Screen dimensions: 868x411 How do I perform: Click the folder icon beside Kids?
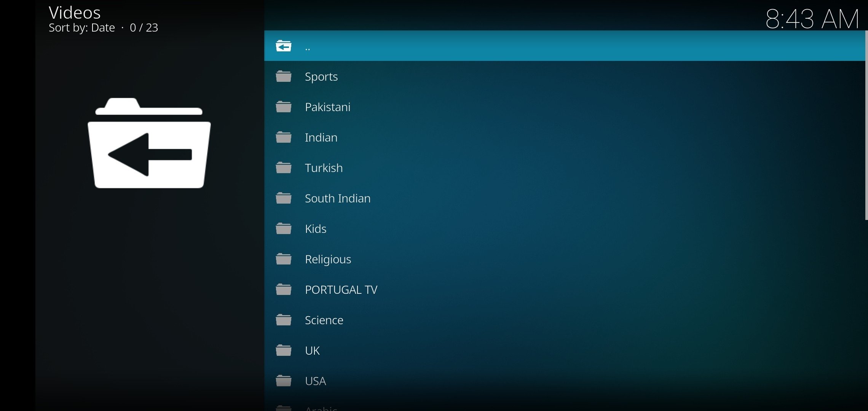pyautogui.click(x=284, y=229)
